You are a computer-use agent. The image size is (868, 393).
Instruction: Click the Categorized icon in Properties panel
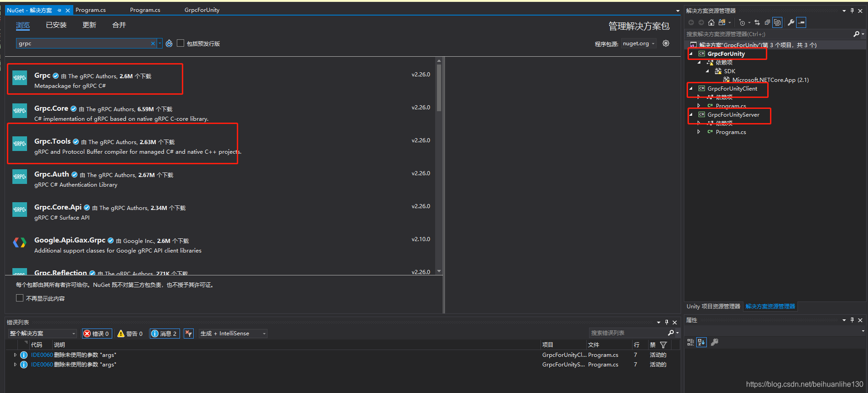tap(691, 342)
